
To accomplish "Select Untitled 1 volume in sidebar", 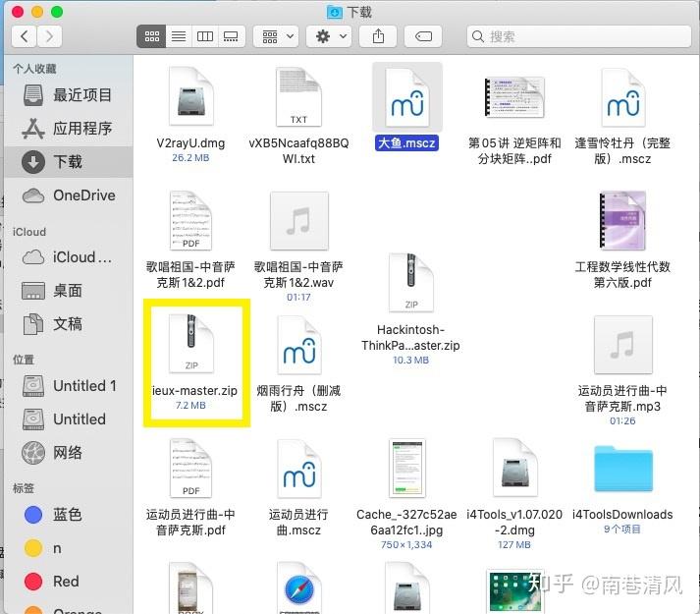I will click(x=69, y=386).
